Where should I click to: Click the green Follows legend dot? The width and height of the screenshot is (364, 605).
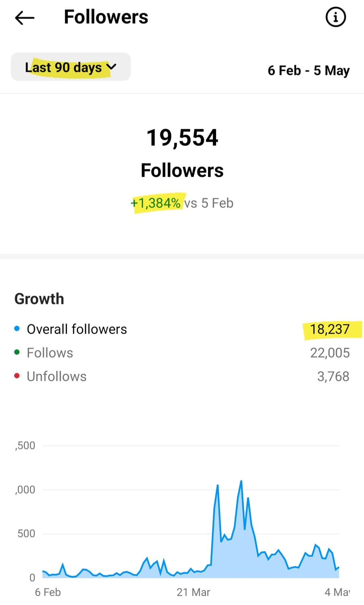pyautogui.click(x=17, y=352)
